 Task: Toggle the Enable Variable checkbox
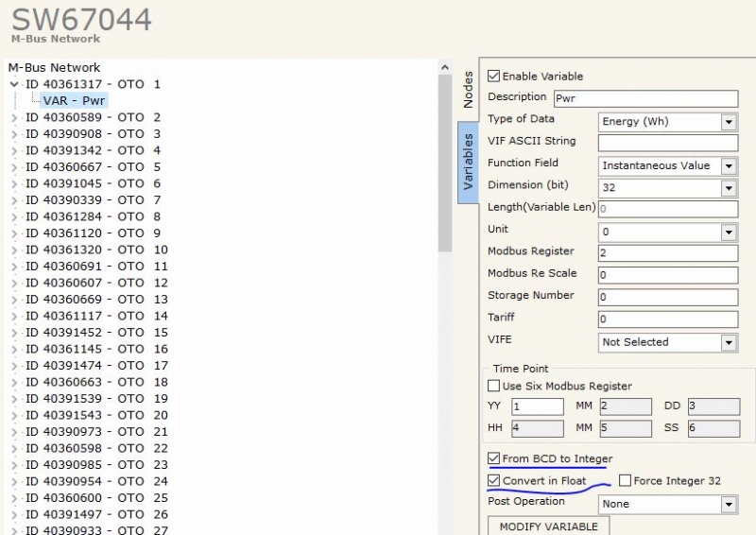tap(493, 76)
